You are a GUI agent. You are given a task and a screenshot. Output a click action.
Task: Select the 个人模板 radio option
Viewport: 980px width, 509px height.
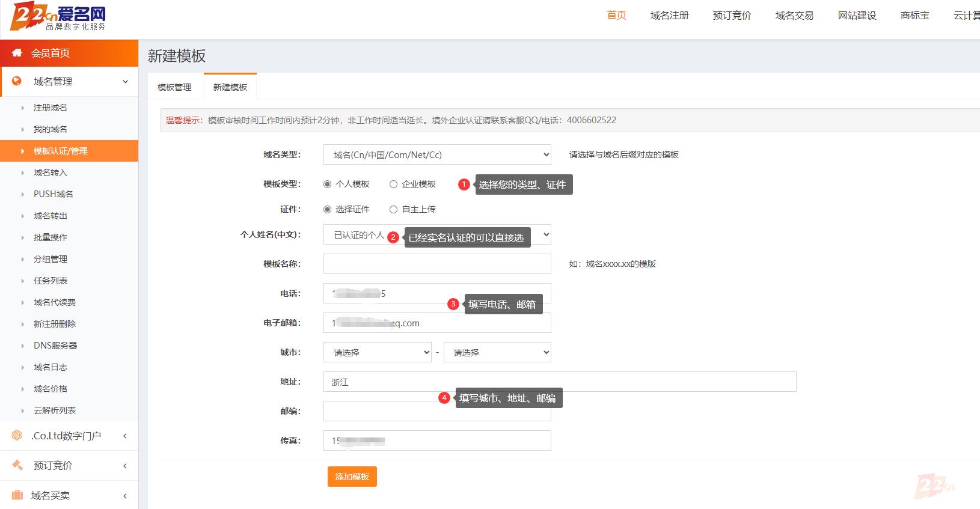pos(327,184)
